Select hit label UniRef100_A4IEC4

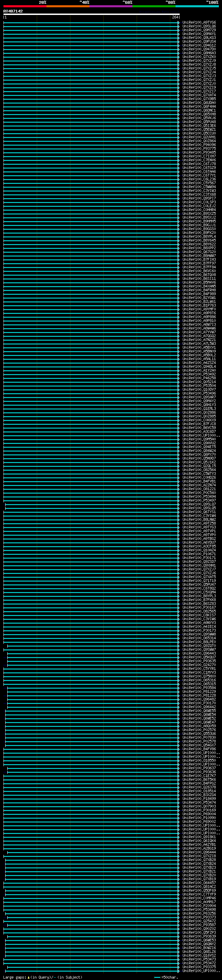[199, 626]
